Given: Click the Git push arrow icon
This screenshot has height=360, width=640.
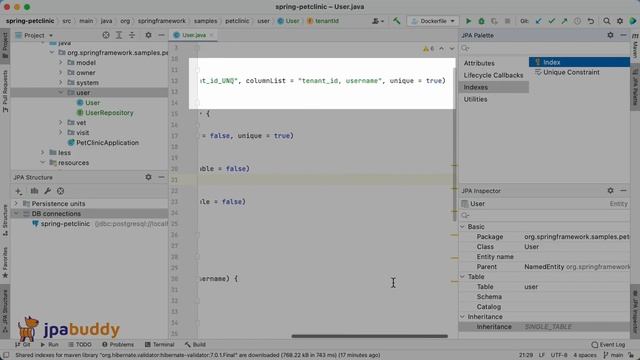Looking at the screenshot, I should pyautogui.click(x=564, y=21).
